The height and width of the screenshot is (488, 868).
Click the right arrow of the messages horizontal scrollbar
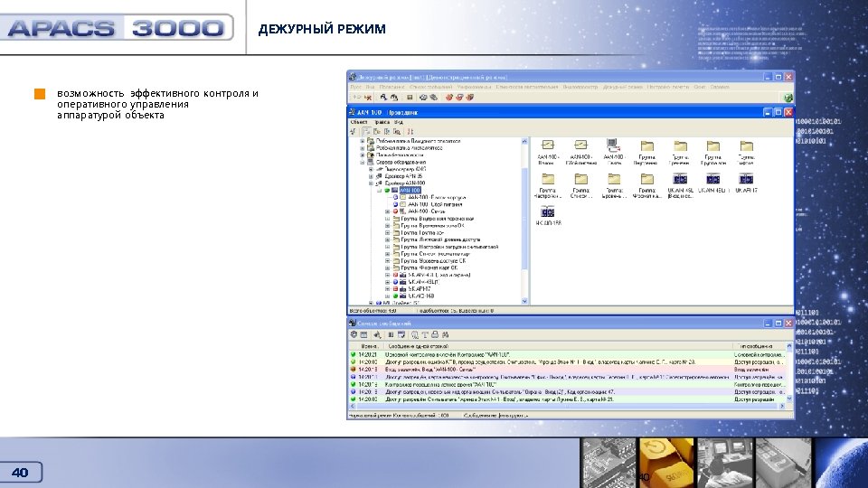pos(781,406)
